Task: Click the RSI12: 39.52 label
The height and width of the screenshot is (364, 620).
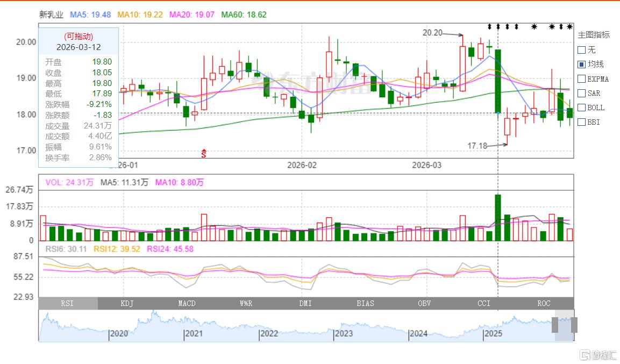Action: 117,249
